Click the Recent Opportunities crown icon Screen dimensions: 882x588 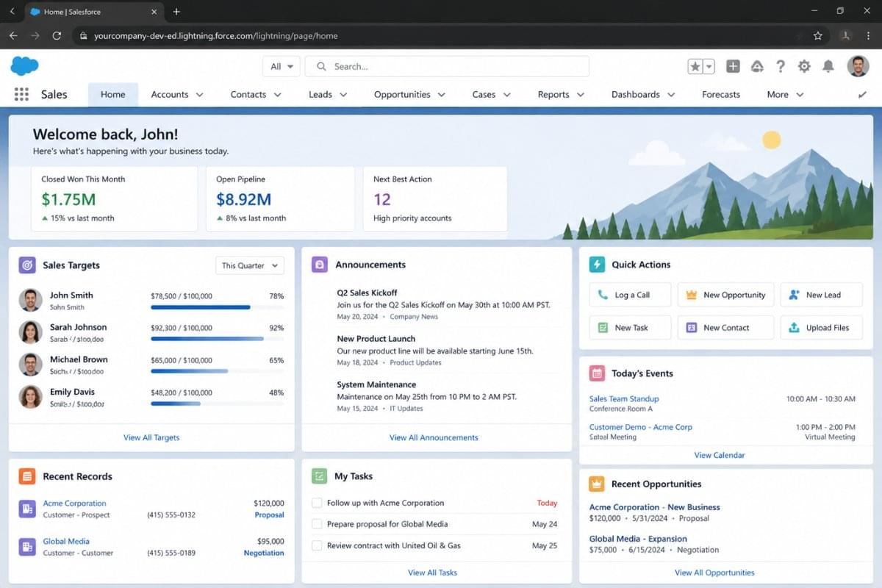coord(598,484)
